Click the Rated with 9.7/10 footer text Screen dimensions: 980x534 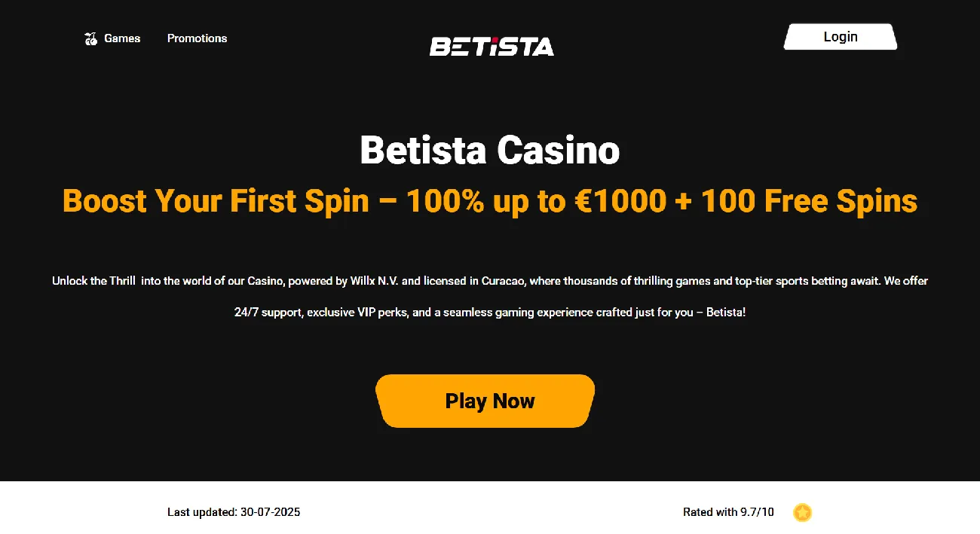[x=728, y=512]
